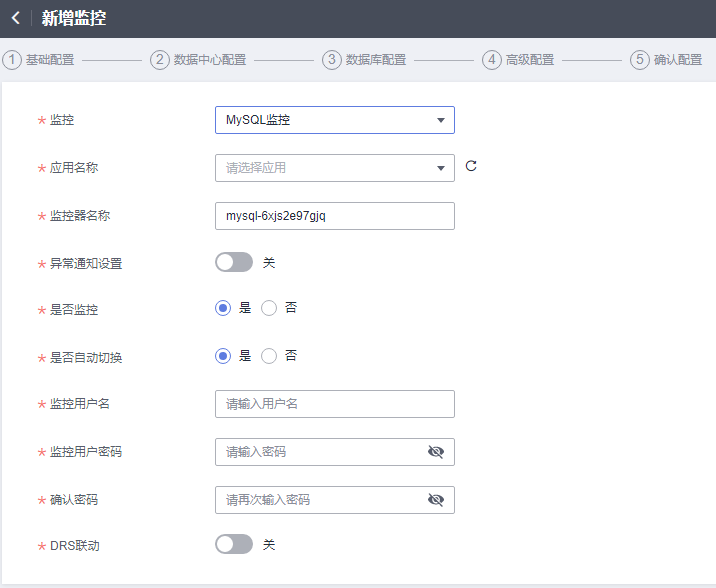Click the 请输入用户名 field
The height and width of the screenshot is (588, 716).
pyautogui.click(x=335, y=404)
